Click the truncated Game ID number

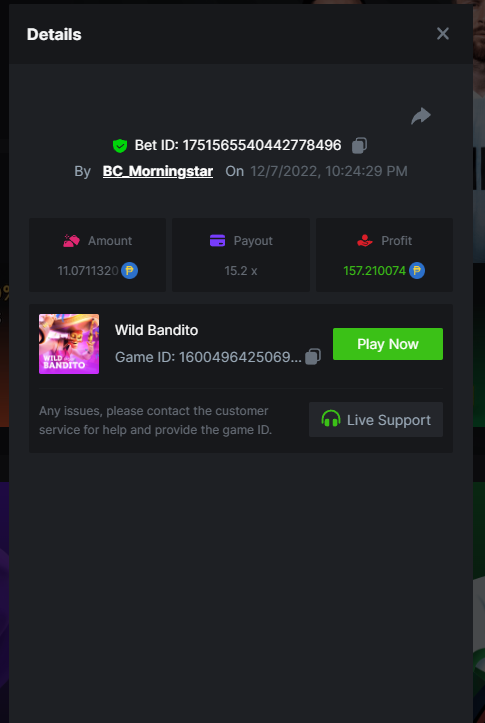point(240,357)
